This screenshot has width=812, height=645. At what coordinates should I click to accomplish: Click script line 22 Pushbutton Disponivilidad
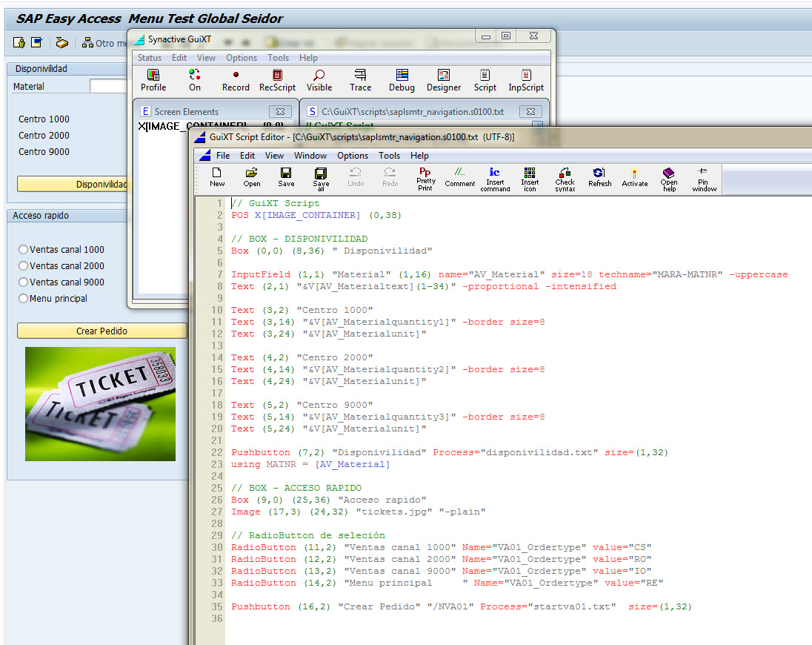tap(450, 452)
